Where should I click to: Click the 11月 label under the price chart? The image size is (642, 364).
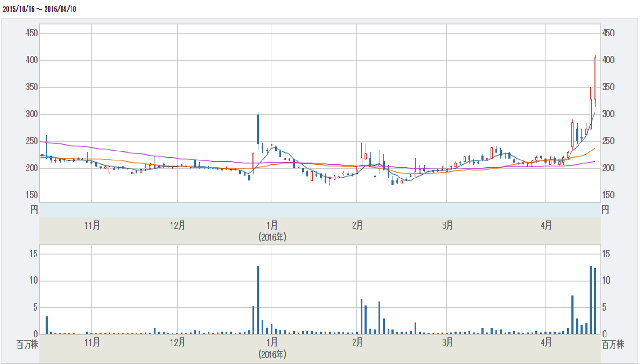coord(92,225)
